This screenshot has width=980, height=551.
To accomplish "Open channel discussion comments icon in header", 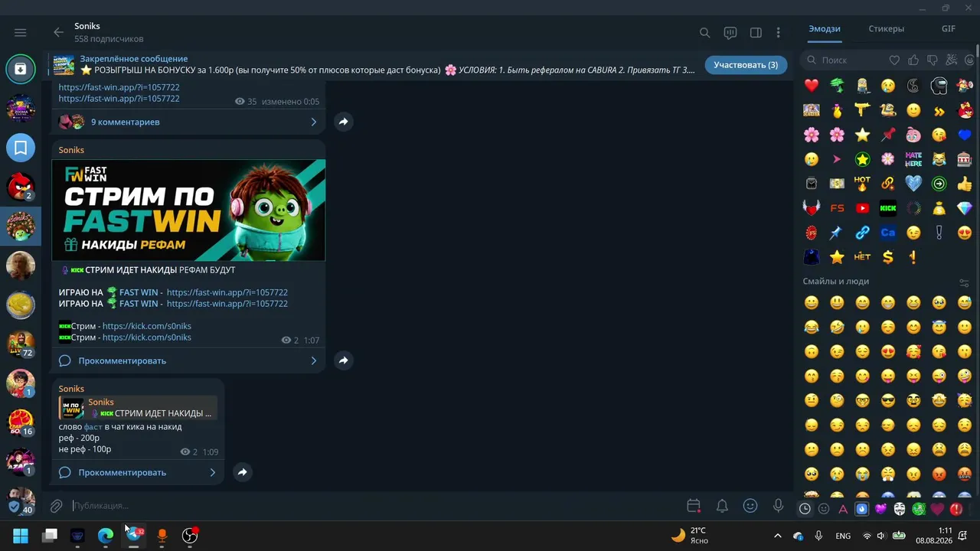I will [730, 33].
